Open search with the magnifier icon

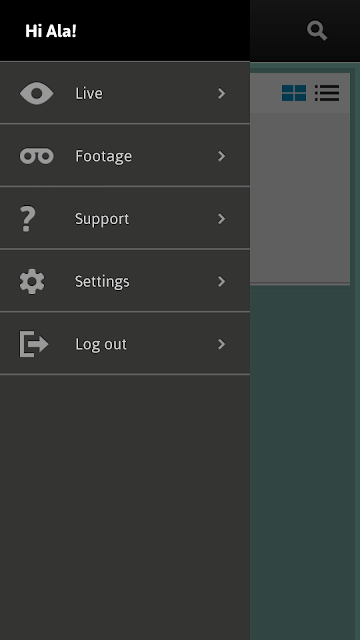pyautogui.click(x=317, y=31)
